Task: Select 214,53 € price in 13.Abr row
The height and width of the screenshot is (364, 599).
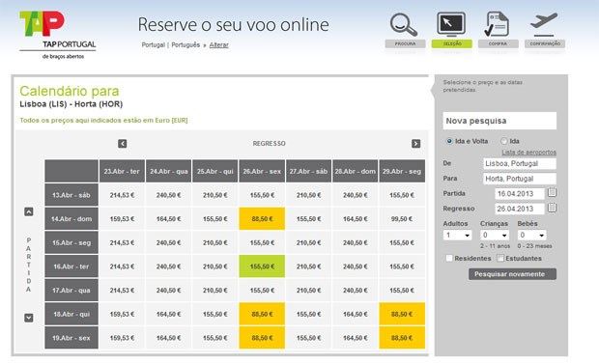Action: pos(122,195)
